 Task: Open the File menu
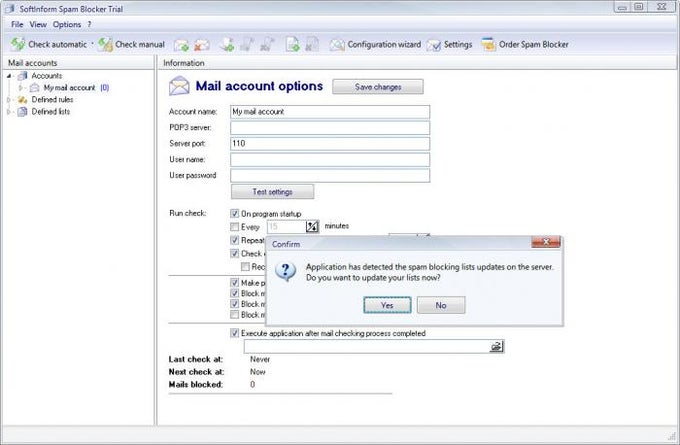tap(17, 24)
